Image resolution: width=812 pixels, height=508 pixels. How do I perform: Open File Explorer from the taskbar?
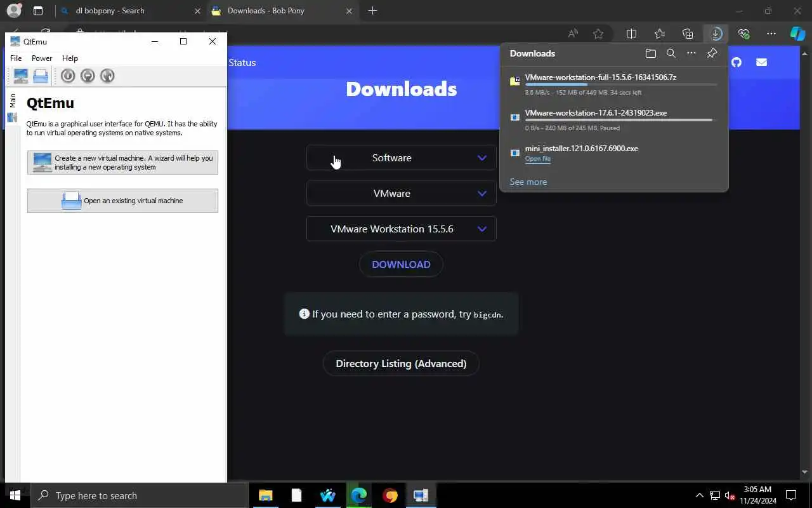[266, 495]
